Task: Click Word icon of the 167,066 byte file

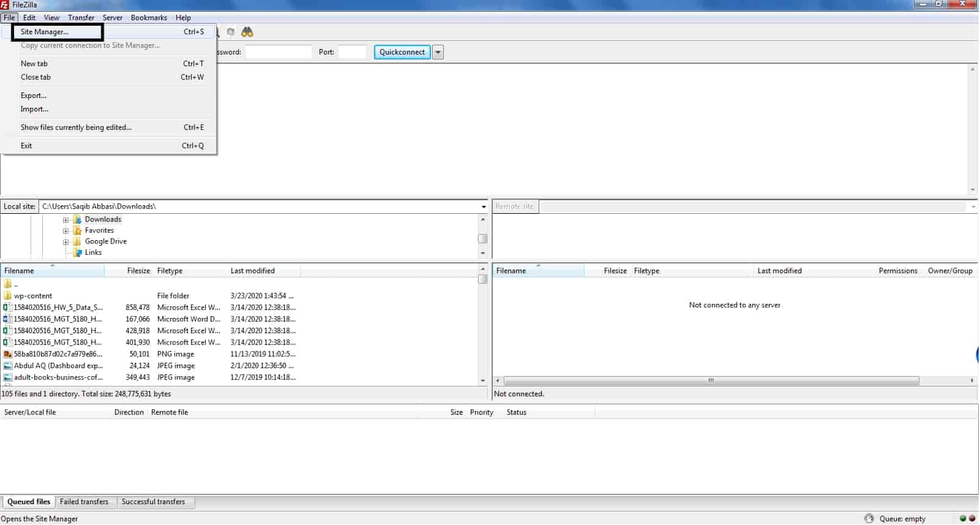Action: (7, 319)
